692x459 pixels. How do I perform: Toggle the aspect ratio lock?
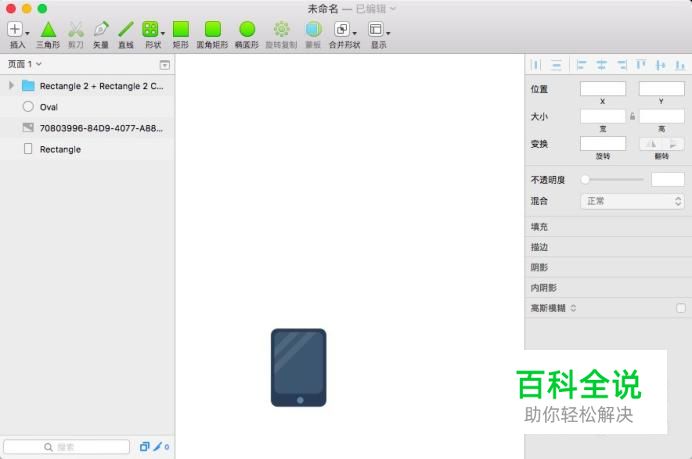[632, 117]
